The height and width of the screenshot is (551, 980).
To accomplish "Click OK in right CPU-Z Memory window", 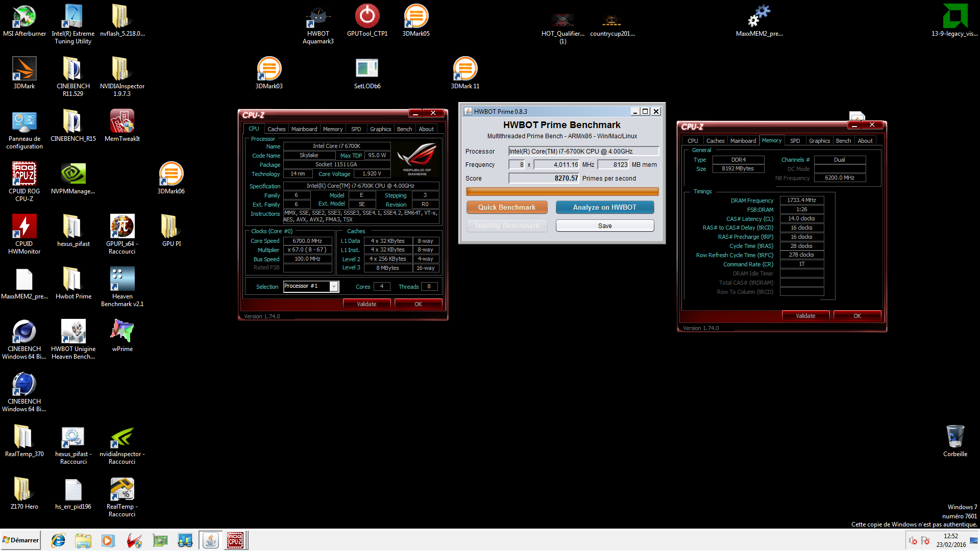I will (x=857, y=316).
